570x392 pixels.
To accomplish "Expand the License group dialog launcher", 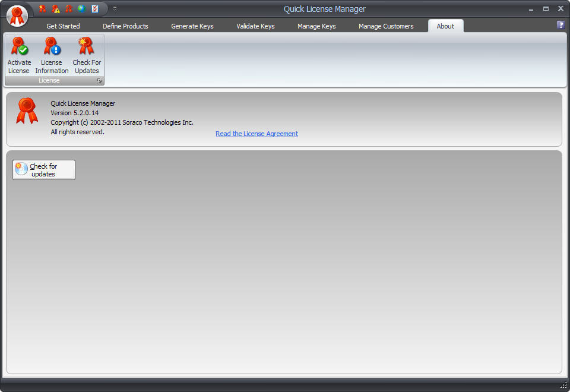I will 99,80.
